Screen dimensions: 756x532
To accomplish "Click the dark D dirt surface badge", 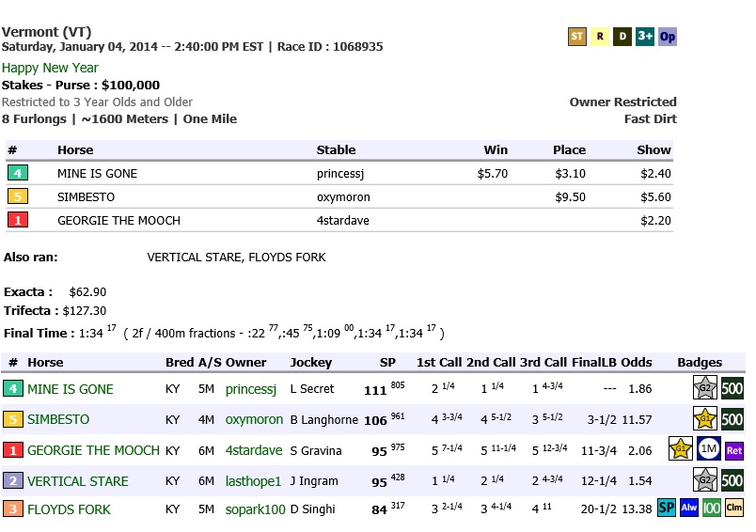I will pos(622,38).
